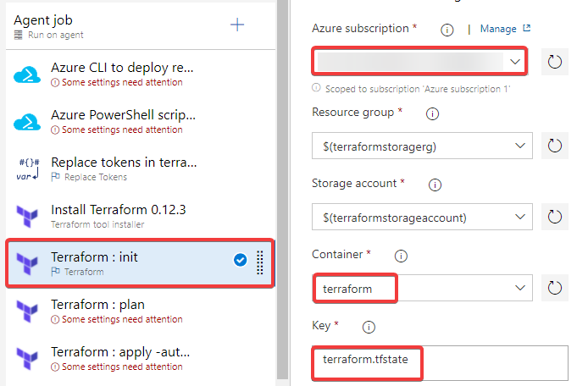Show info tooltip for Resource group
Image resolution: width=588 pixels, height=386 pixels.
tap(432, 113)
